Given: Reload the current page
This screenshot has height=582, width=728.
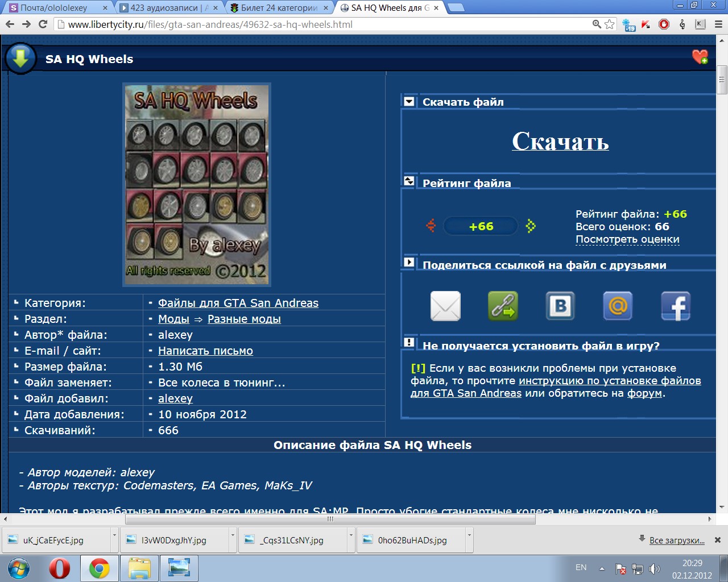Looking at the screenshot, I should pos(43,24).
